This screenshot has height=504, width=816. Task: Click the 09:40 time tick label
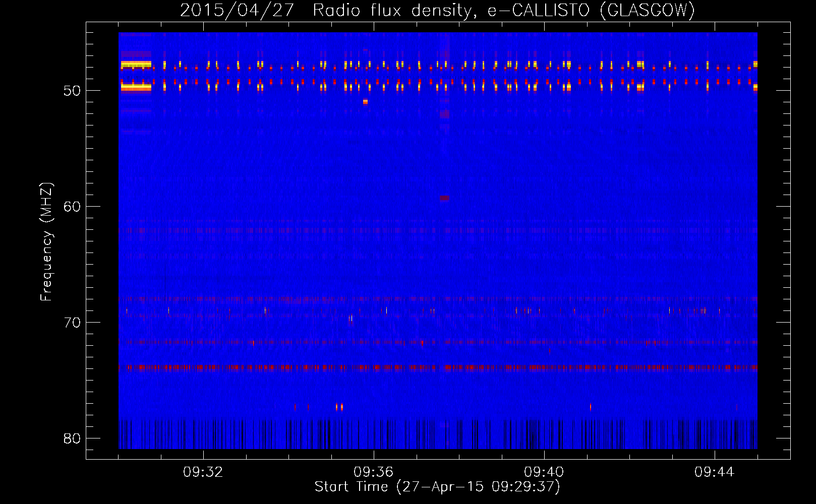544,472
